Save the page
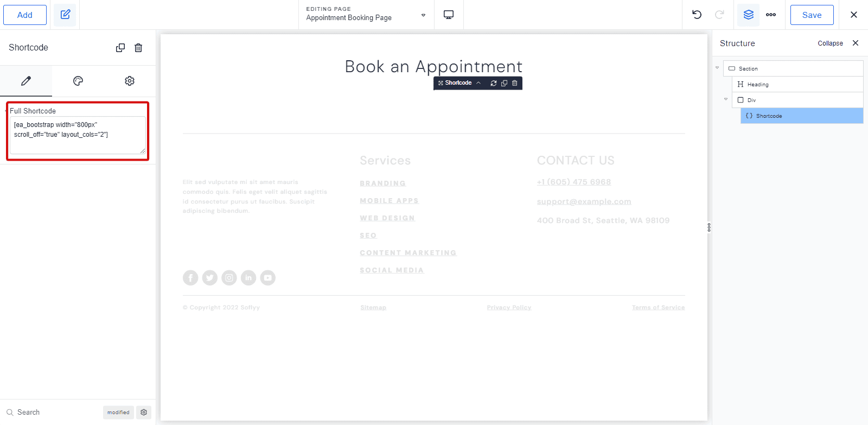Screen dimensions: 868x425 point(812,15)
